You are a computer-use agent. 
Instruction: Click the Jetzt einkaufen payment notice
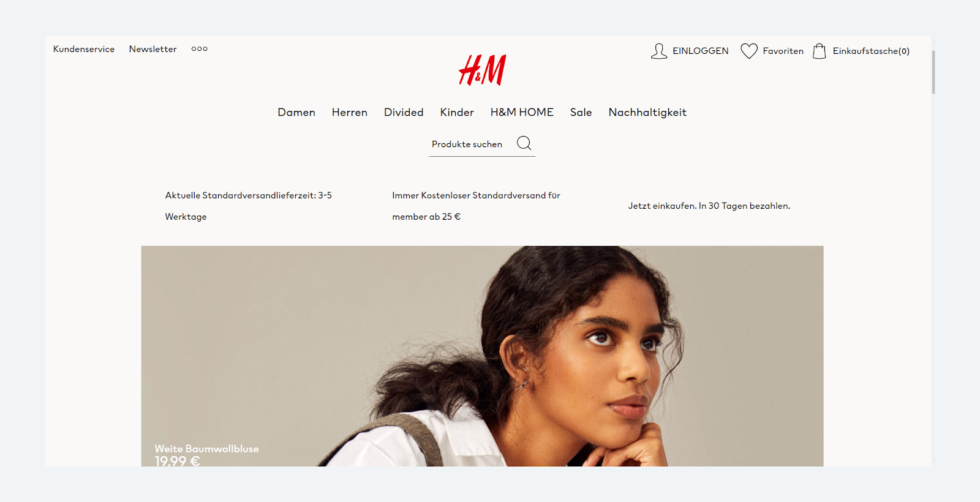pos(709,206)
